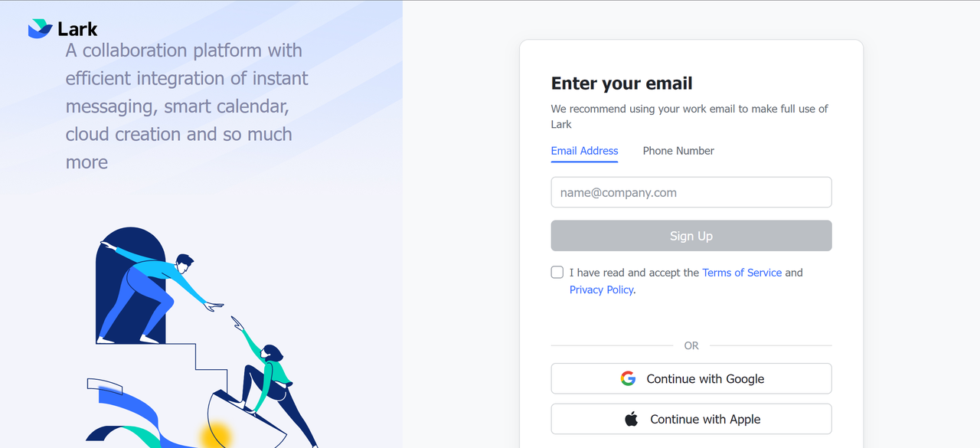The width and height of the screenshot is (980, 448).
Task: Focus the name@company.com email field
Action: 691,192
